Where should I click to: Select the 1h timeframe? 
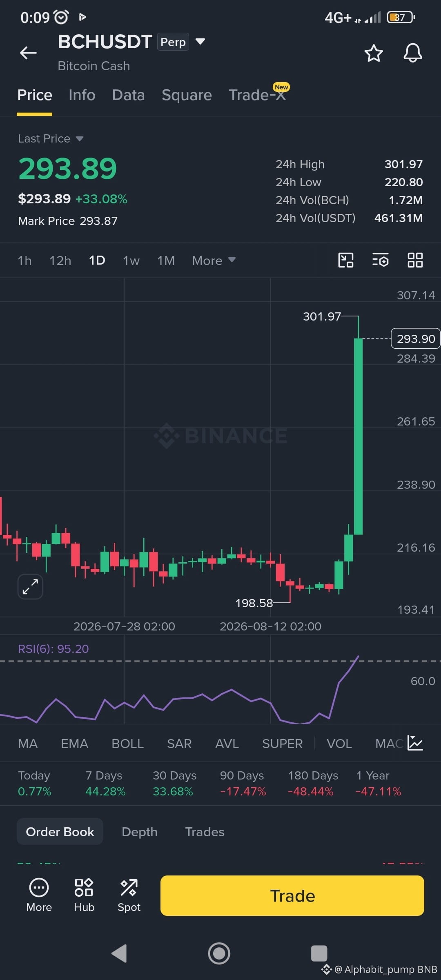(24, 261)
